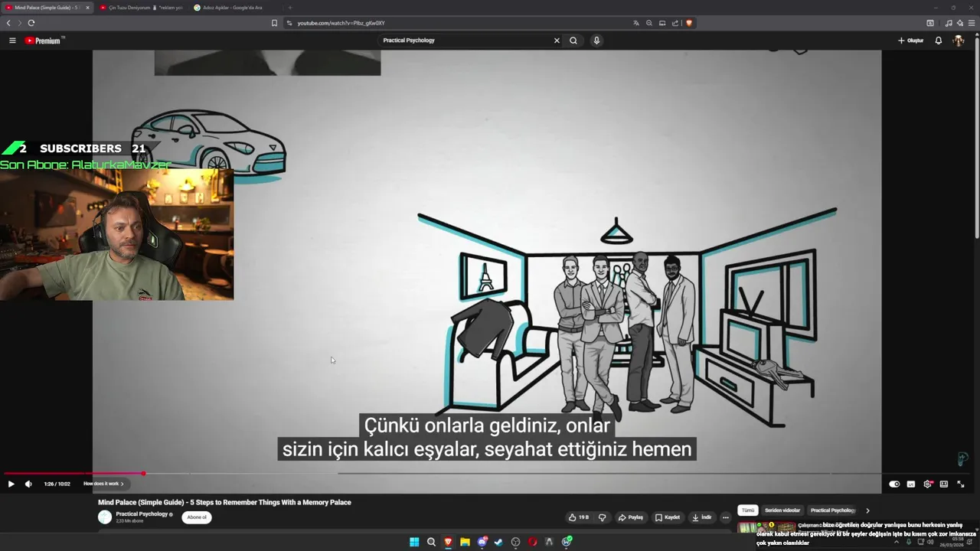
Task: Open the browser main menu
Action: 972,23
